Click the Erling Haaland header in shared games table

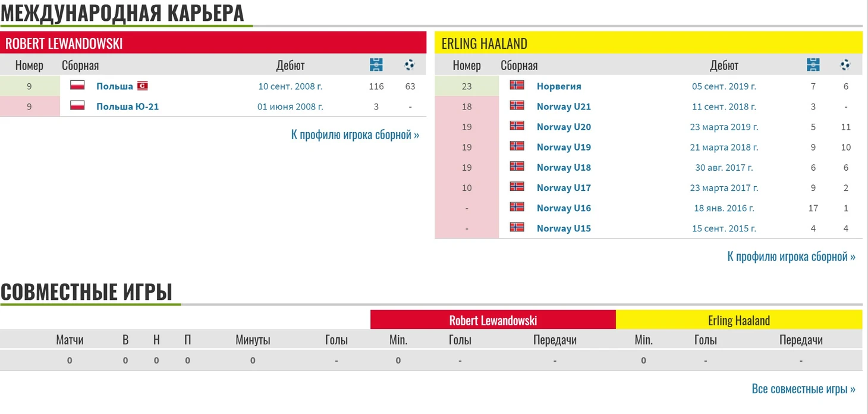coord(739,320)
